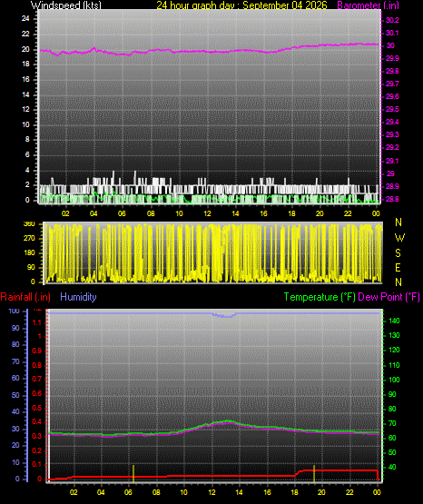Select the '24 hour graph day : September 04 2026' heading
Screen dimensions: 423x504
(x=241, y=5)
